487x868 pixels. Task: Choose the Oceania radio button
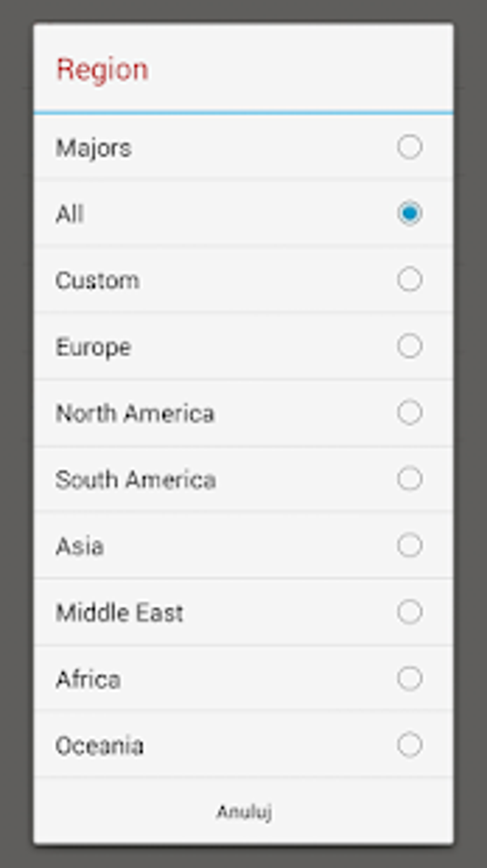pyautogui.click(x=409, y=745)
